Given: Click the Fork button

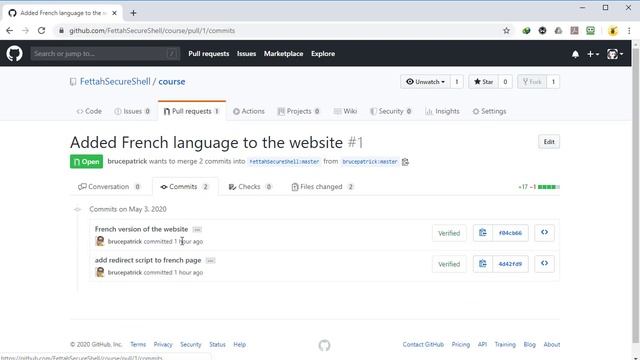Looking at the screenshot, I should [x=532, y=82].
